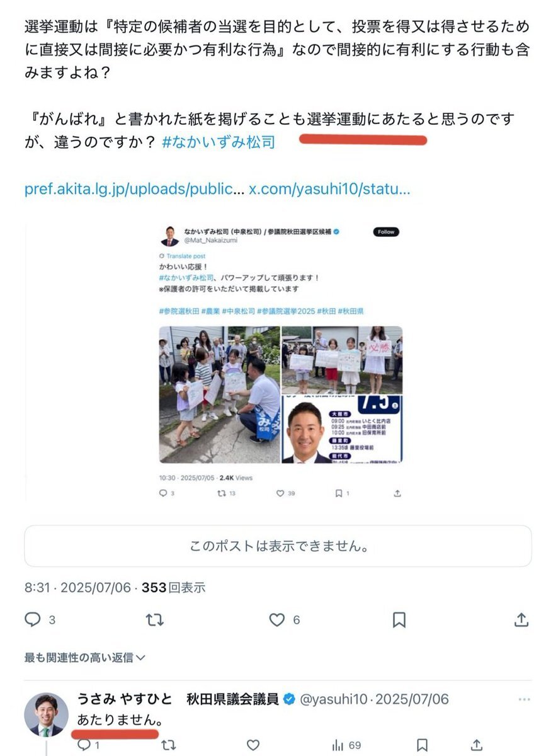Like the main post via its heart icon

(277, 620)
